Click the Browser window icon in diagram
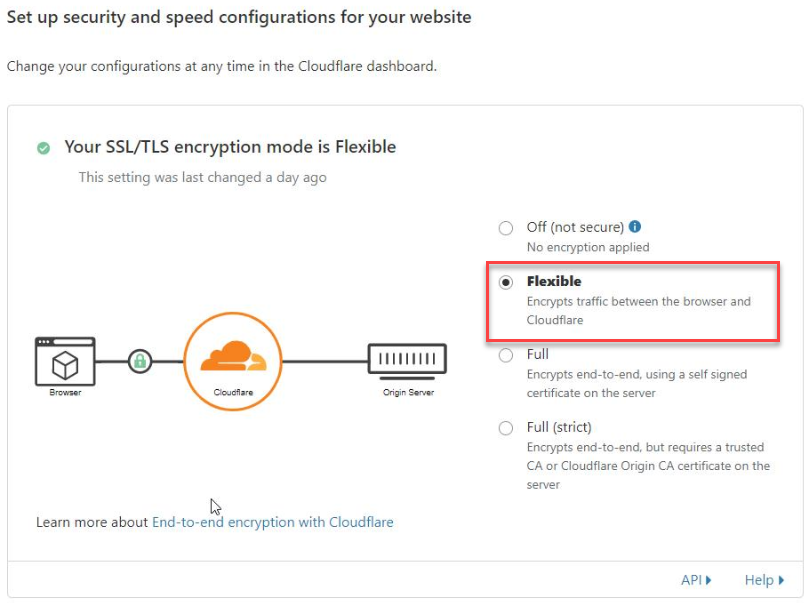812x603 pixels. (x=65, y=362)
